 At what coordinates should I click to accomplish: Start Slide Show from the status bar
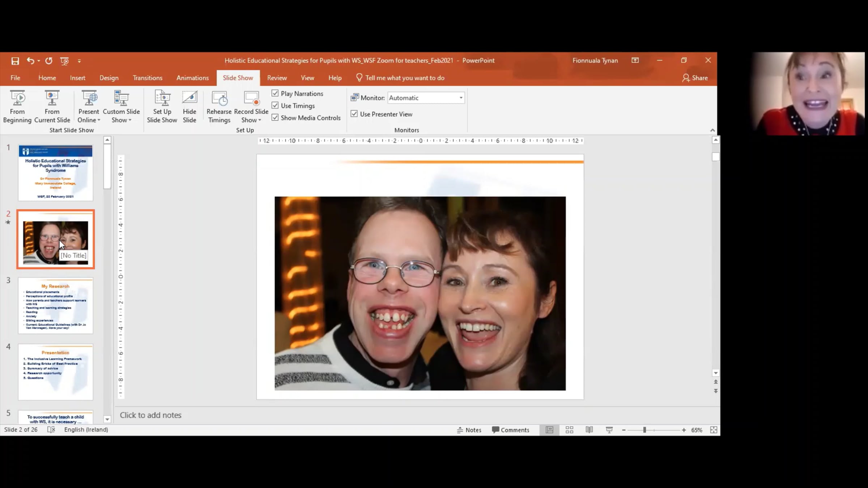pos(609,430)
